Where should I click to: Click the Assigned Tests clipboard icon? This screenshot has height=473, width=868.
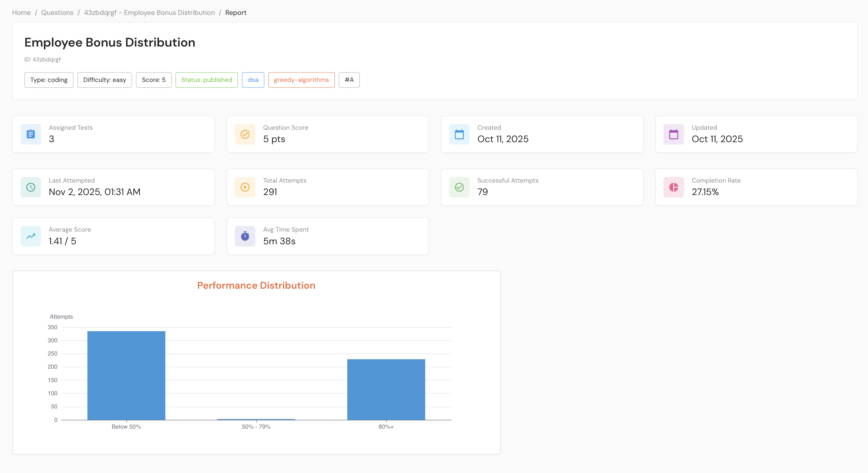coord(31,134)
